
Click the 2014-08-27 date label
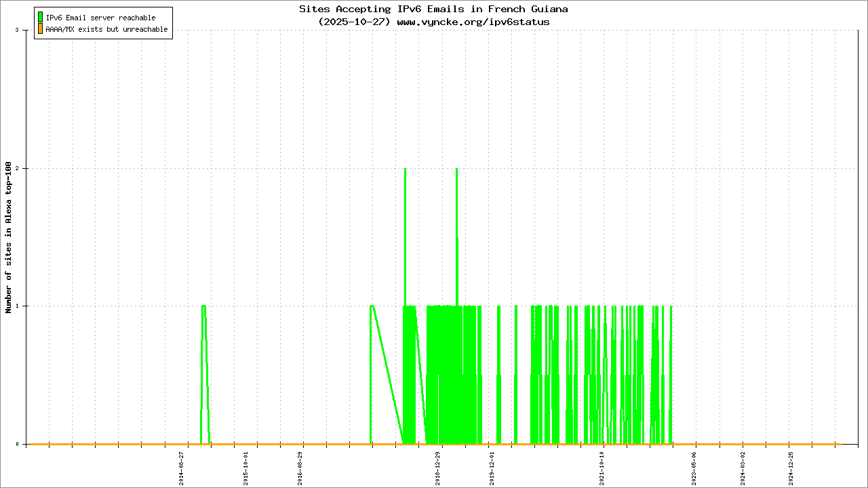pos(182,468)
